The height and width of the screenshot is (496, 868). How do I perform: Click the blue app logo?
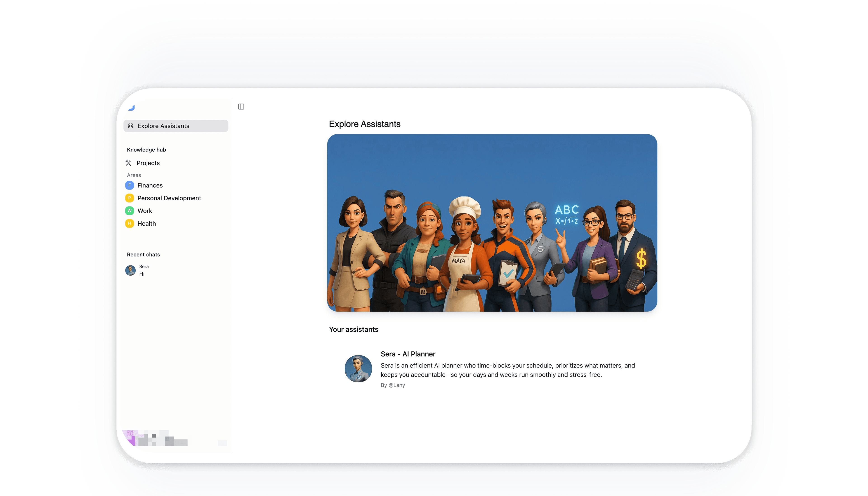(x=132, y=108)
